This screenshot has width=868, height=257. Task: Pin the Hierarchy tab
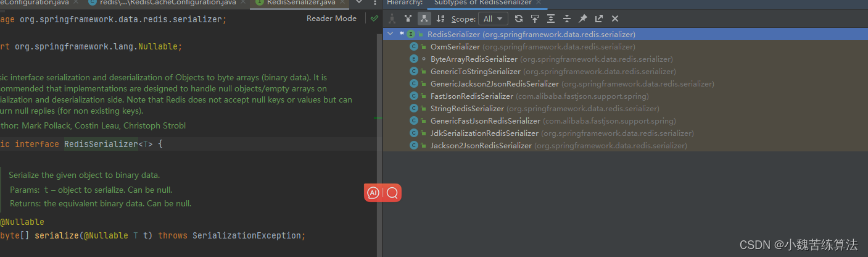pyautogui.click(x=583, y=19)
